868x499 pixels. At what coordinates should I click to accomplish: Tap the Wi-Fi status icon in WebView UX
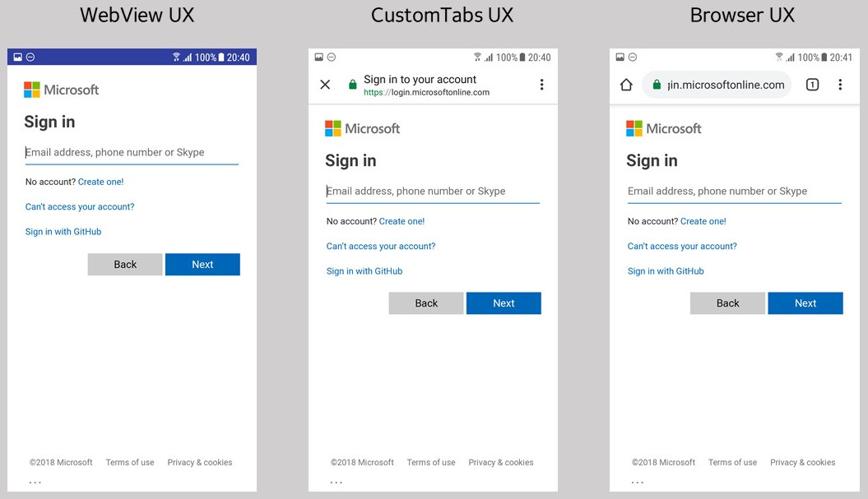(x=175, y=57)
